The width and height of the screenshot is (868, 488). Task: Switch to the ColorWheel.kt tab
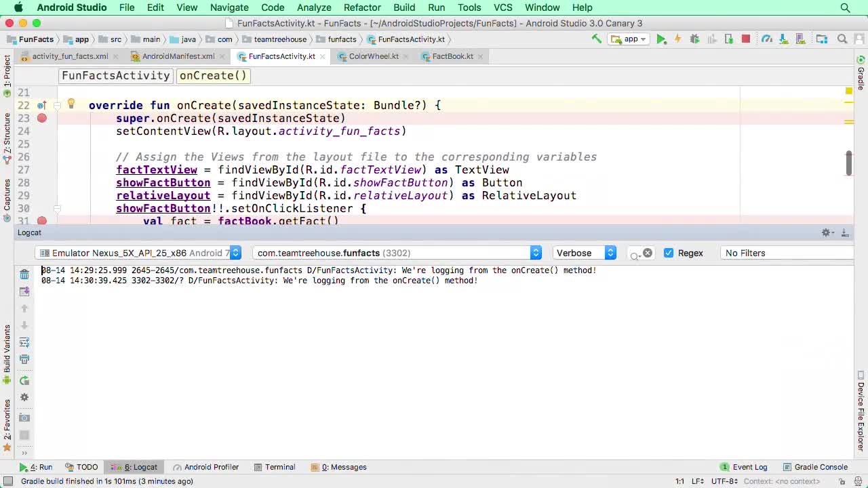tap(373, 56)
